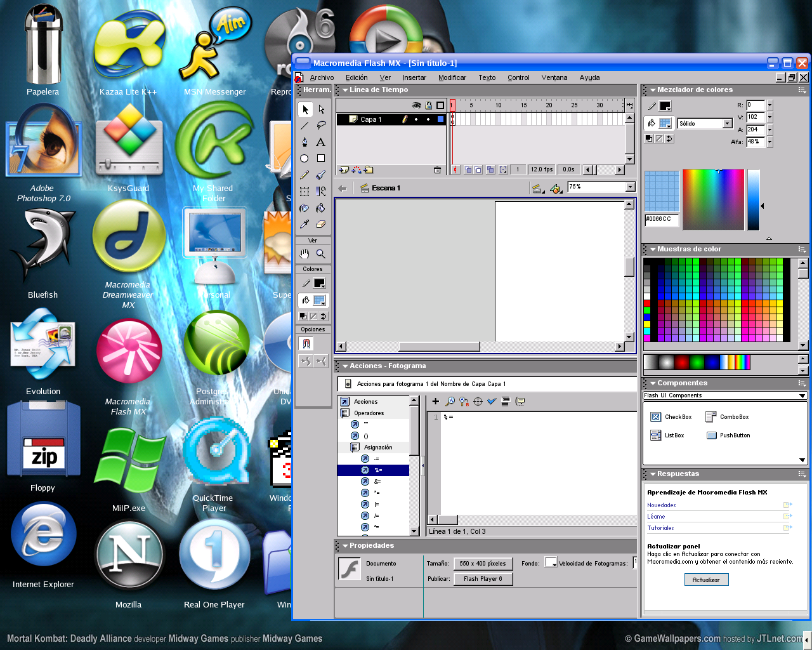Click the Delete Layer trash icon
Screen dimensions: 812x650
437,169
